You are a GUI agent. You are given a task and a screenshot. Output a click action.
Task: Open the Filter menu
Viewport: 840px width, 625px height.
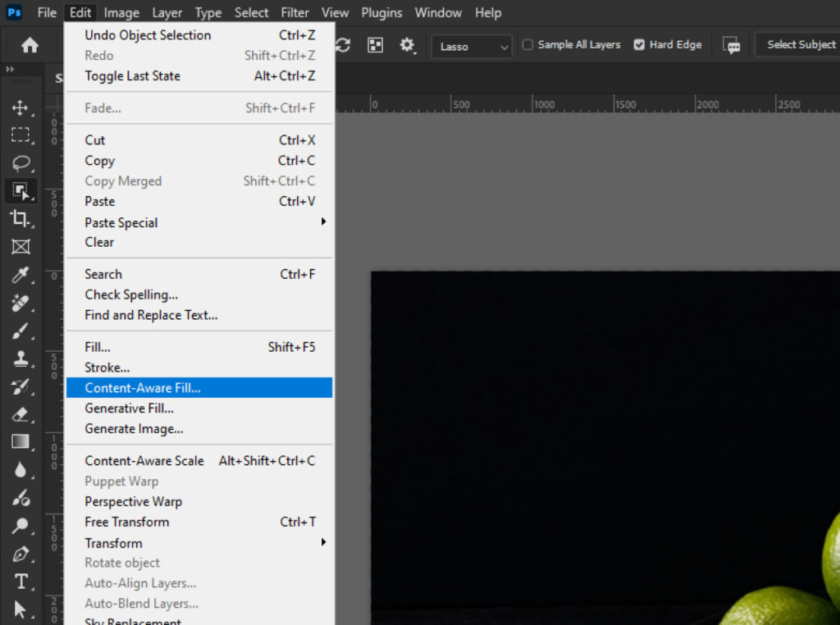pos(295,12)
